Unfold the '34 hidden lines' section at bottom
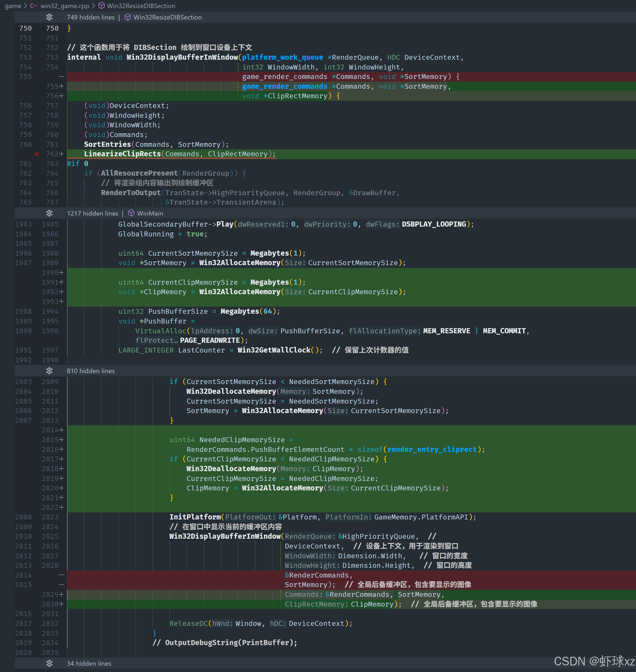 click(89, 663)
